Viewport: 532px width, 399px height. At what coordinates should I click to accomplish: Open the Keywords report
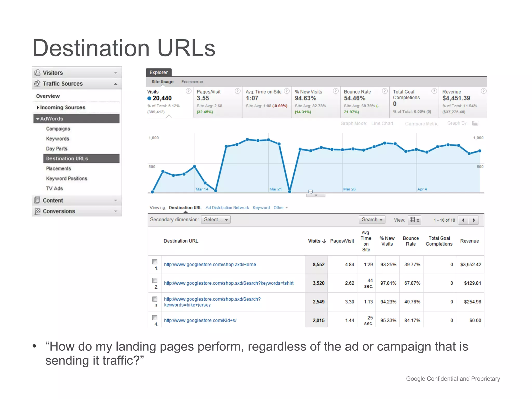point(58,139)
